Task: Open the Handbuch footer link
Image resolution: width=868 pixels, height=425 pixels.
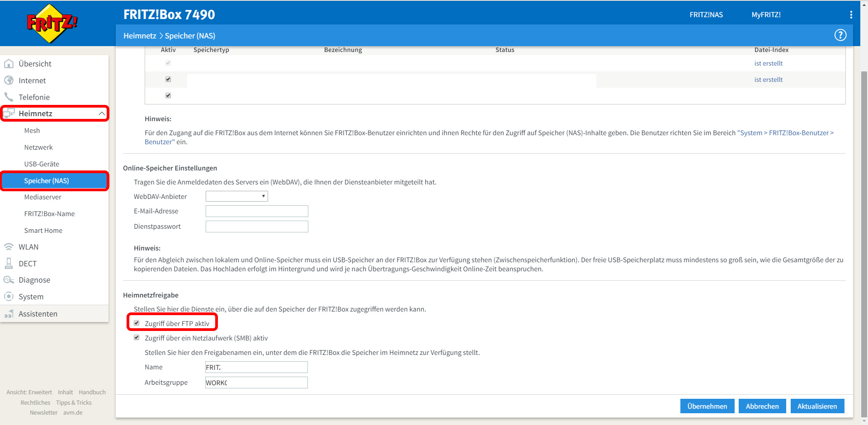Action: pos(92,392)
